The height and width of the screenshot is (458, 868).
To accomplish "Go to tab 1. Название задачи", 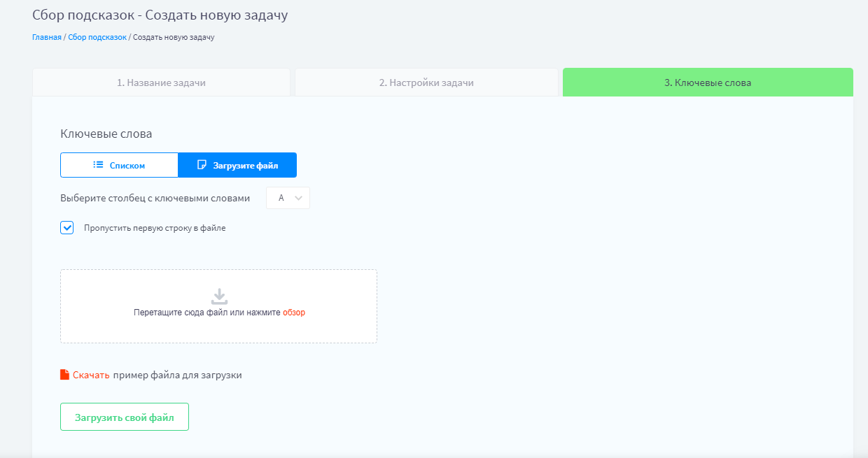I will pyautogui.click(x=161, y=83).
